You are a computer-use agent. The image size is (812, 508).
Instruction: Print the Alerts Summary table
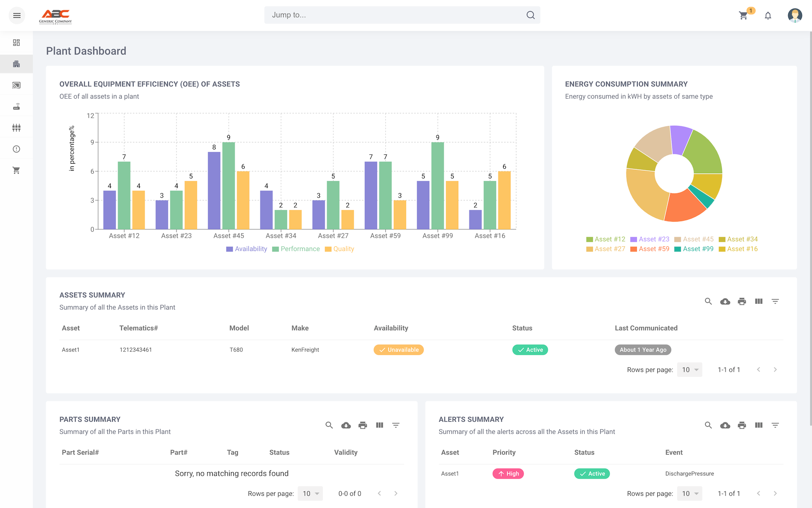coord(742,425)
